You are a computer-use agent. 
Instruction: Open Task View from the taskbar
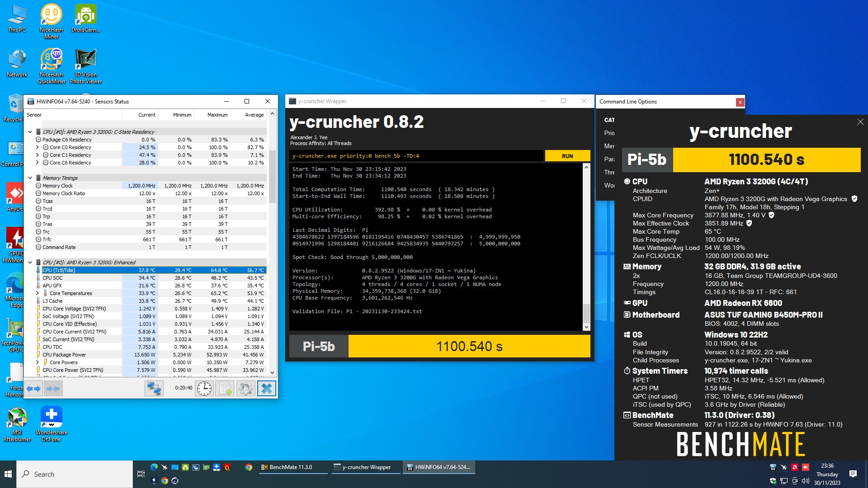click(x=141, y=474)
